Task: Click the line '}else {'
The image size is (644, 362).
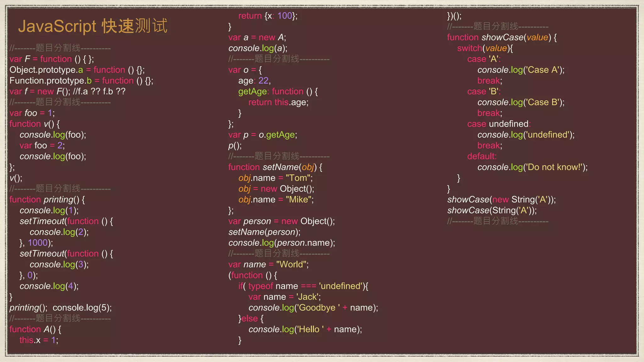Action: coord(251,318)
